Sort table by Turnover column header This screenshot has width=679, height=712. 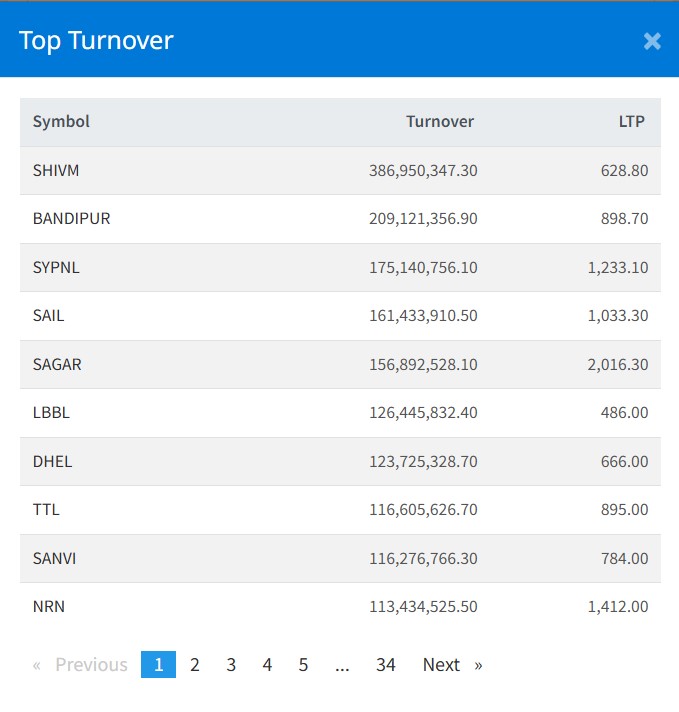pyautogui.click(x=440, y=122)
